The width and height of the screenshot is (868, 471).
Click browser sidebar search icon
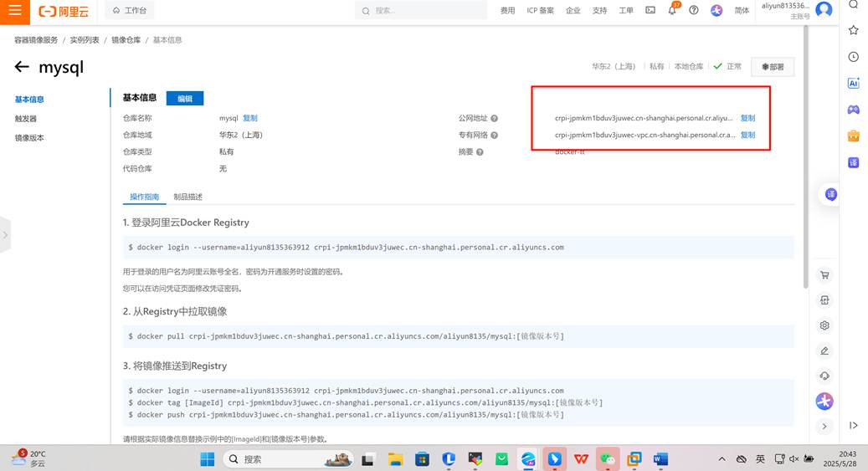(853, 4)
